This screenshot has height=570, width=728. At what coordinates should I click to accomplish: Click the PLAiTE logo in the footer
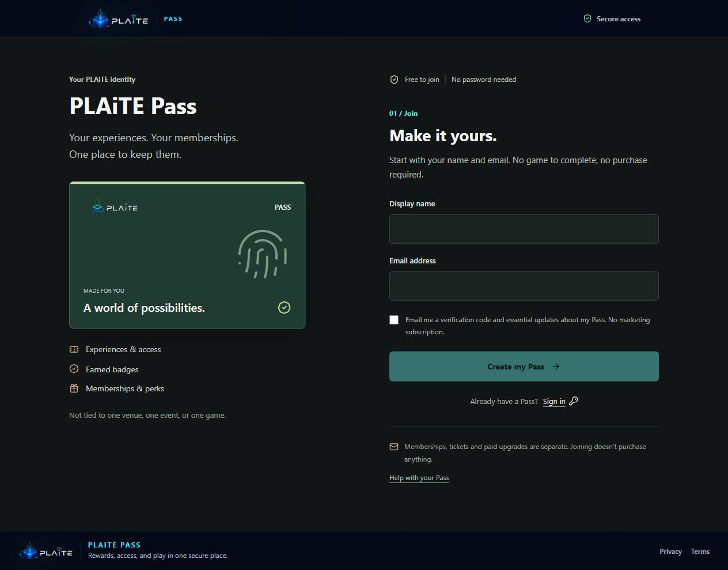coord(46,552)
